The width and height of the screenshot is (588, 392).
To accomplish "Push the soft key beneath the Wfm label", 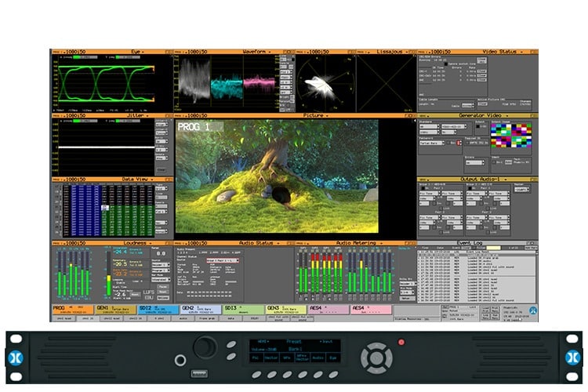I will [287, 375].
